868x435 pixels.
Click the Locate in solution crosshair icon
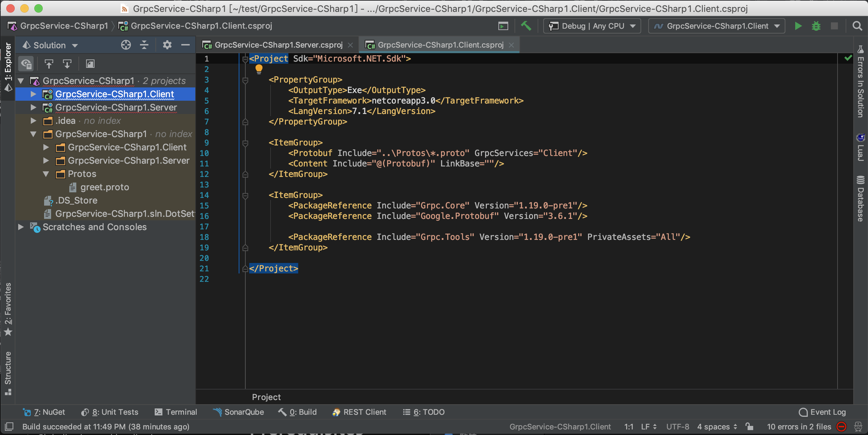point(126,45)
